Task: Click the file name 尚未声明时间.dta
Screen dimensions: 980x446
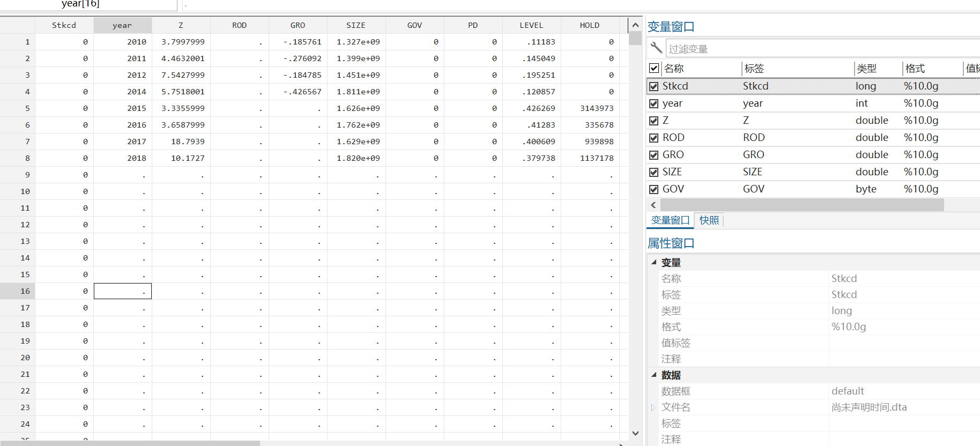Action: tap(869, 407)
